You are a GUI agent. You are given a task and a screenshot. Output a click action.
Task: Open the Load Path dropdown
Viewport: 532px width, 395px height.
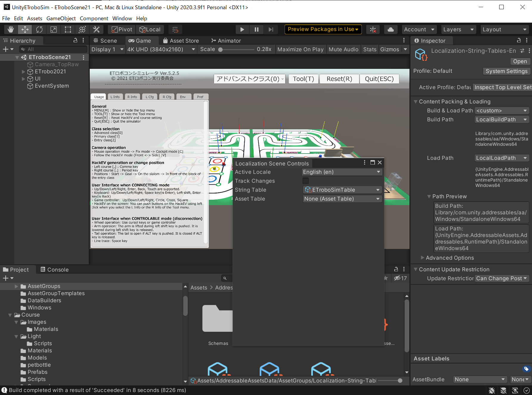502,158
